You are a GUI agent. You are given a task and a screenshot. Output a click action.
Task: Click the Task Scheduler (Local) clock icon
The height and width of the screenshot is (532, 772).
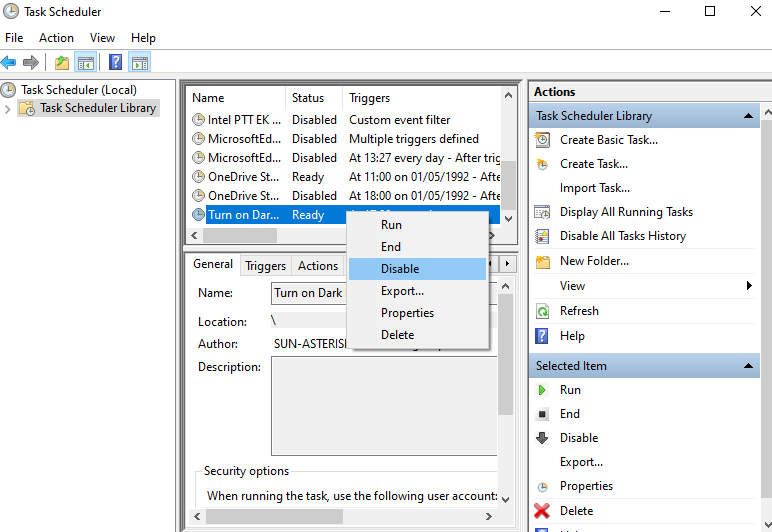coord(8,90)
